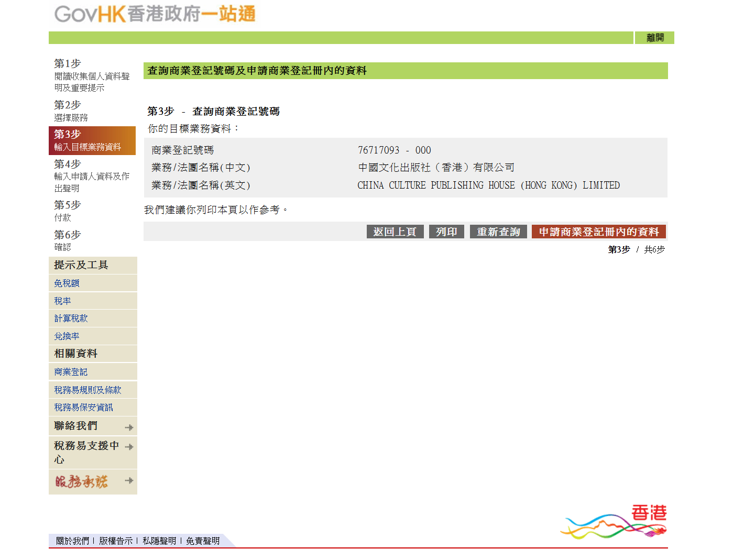Open the 兌換率 link
This screenshot has height=560, width=733.
point(67,336)
